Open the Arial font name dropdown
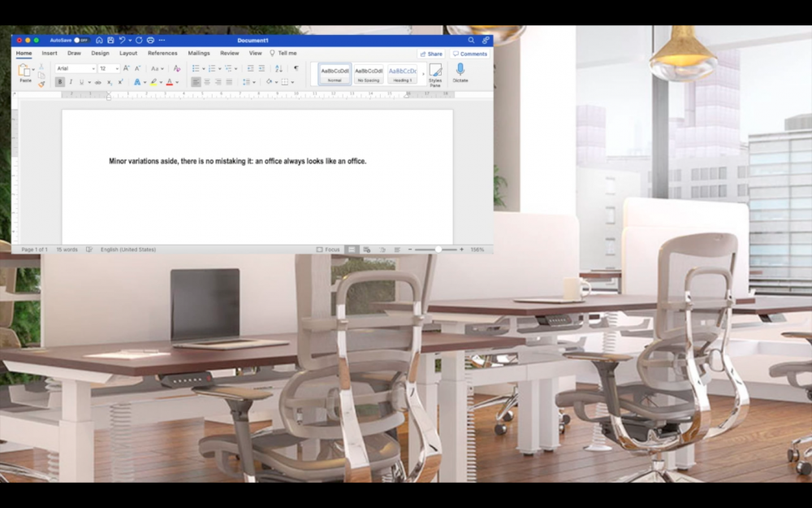The image size is (812, 508). (x=93, y=68)
